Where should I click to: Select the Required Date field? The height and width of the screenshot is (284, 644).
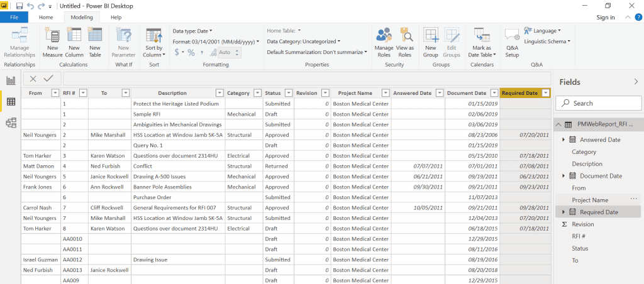[599, 212]
